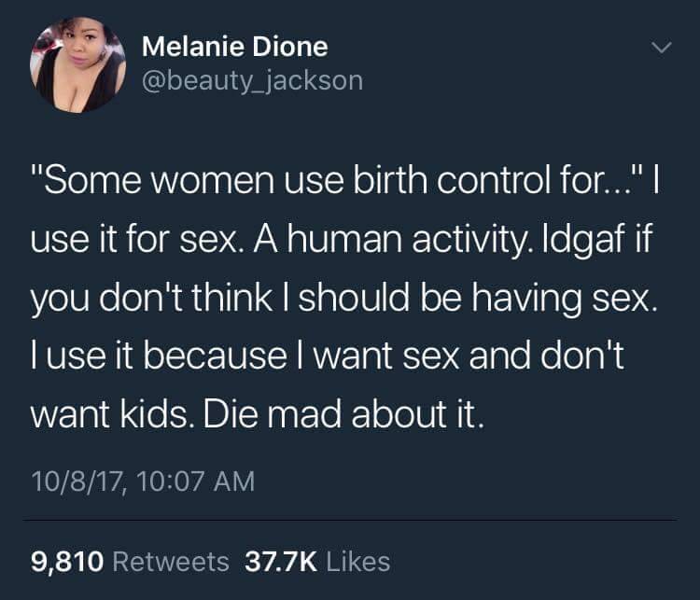Screen dimensions: 700x600
Task: Click the line "I use it because I want"
Action: 327,356
